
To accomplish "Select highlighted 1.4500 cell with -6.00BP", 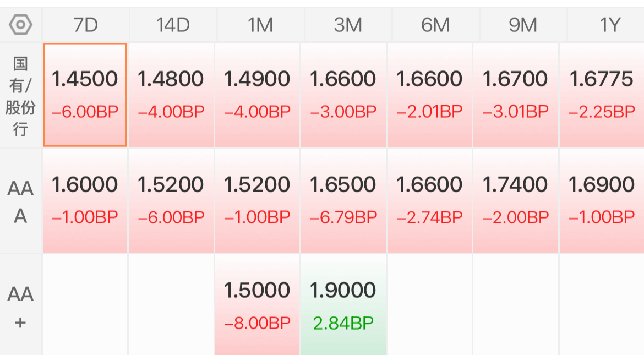I will pyautogui.click(x=85, y=95).
